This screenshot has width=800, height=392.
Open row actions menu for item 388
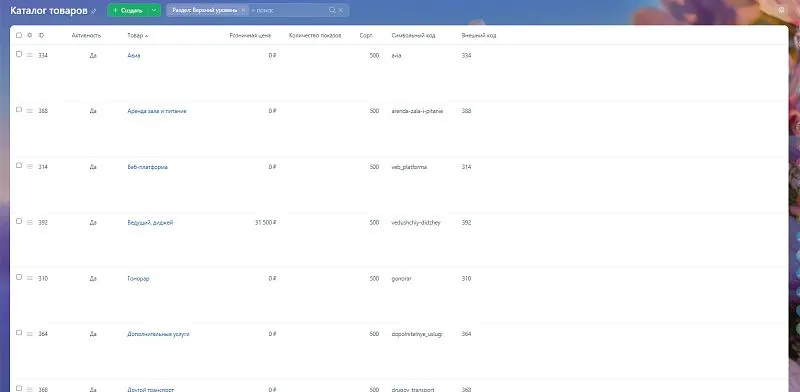pos(30,111)
